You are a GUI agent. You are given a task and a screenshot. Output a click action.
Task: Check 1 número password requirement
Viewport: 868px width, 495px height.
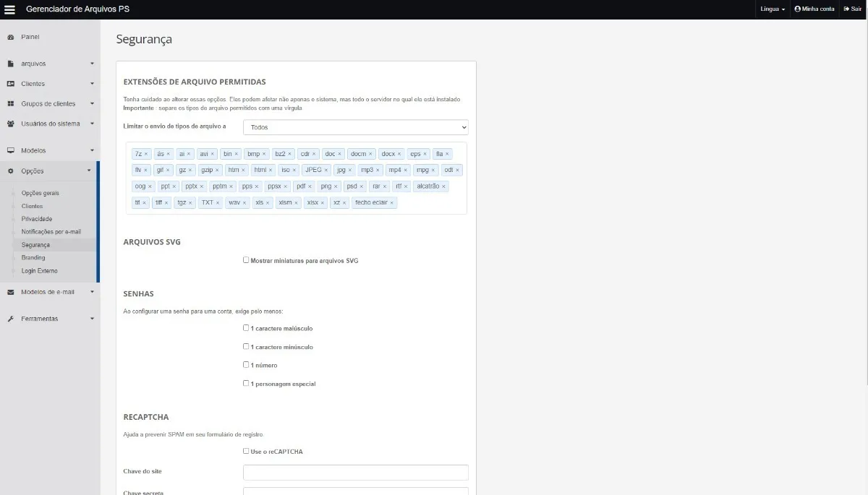click(x=246, y=364)
